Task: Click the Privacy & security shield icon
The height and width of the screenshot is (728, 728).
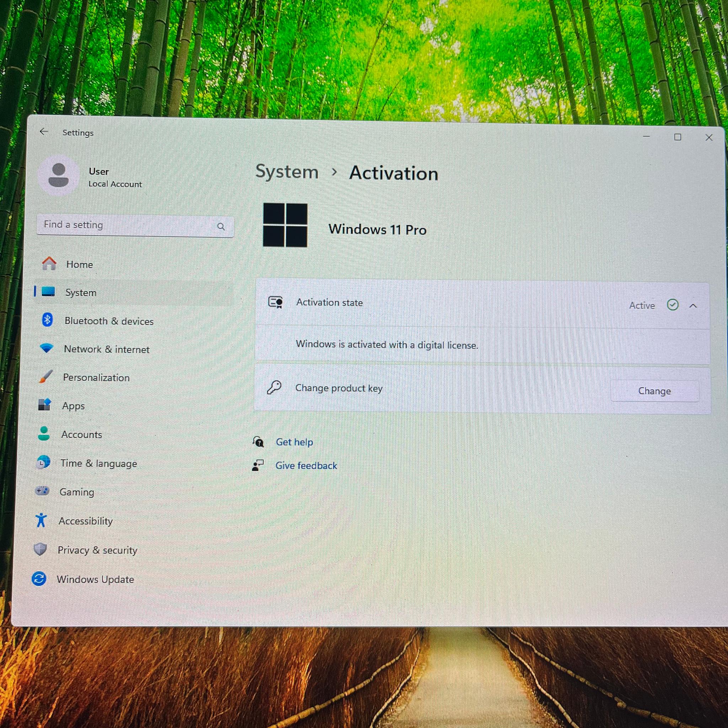Action: (x=40, y=549)
